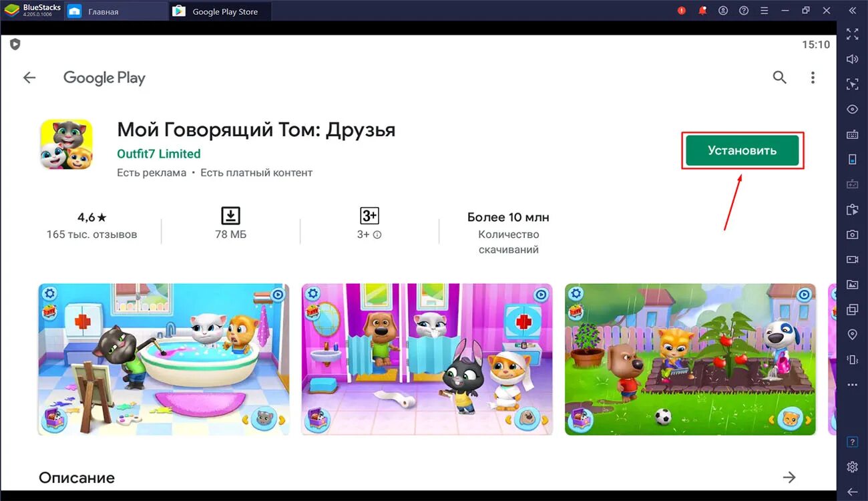Click the 'Есть платный контент' label
This screenshot has height=501, width=868.
coord(256,172)
